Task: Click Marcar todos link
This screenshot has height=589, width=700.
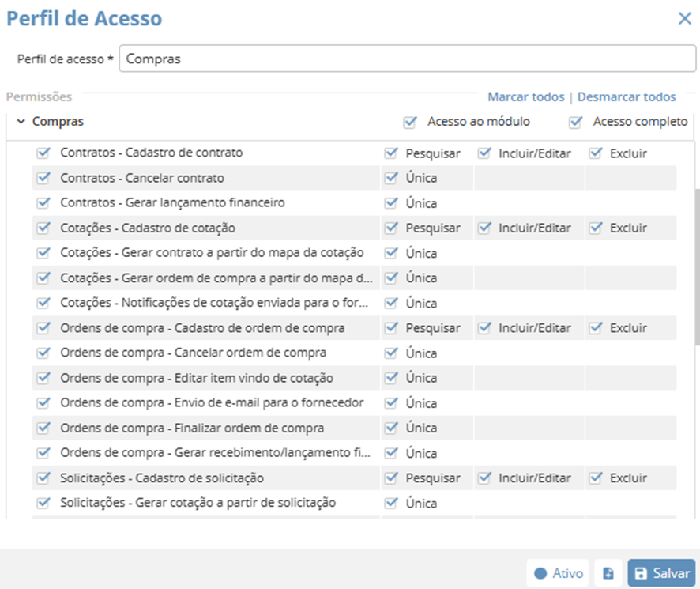Action: click(525, 96)
